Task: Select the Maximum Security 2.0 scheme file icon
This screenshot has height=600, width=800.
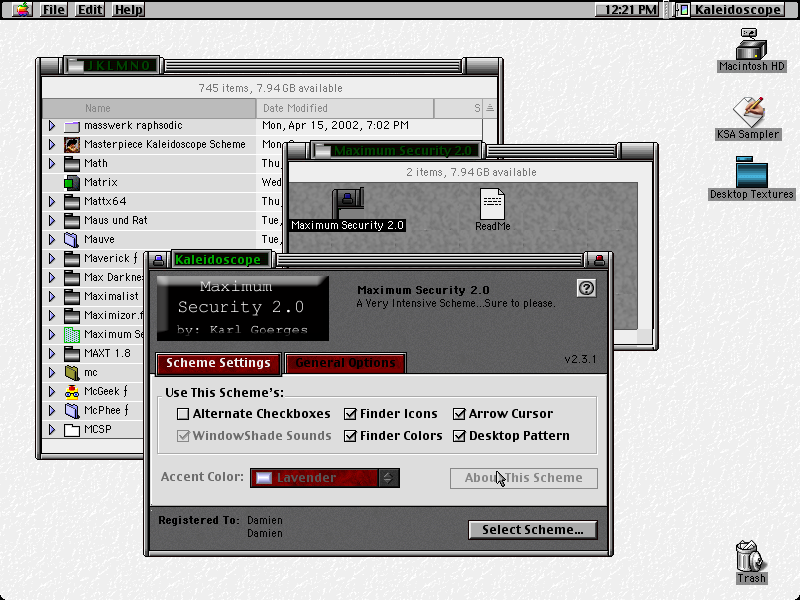Action: (x=348, y=203)
